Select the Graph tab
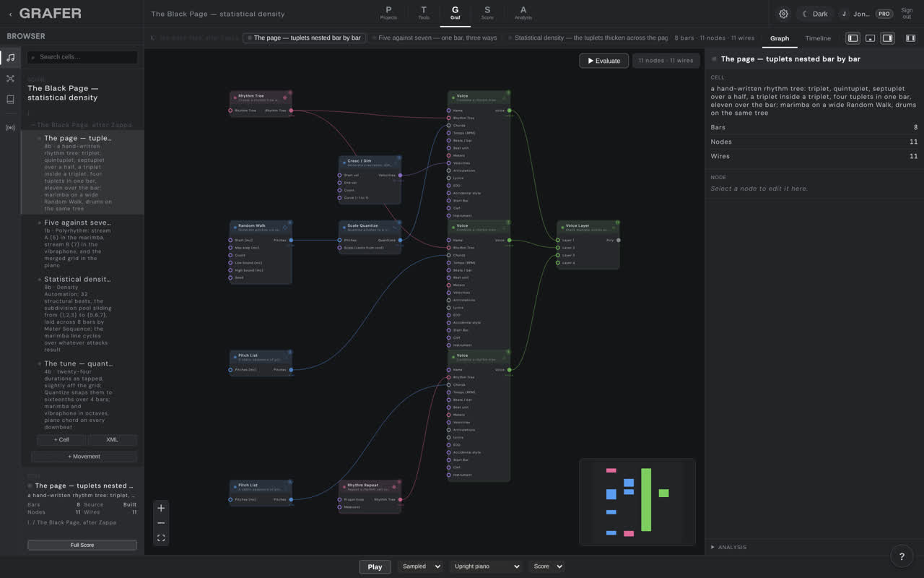Viewport: 924px width, 578px height. [780, 38]
